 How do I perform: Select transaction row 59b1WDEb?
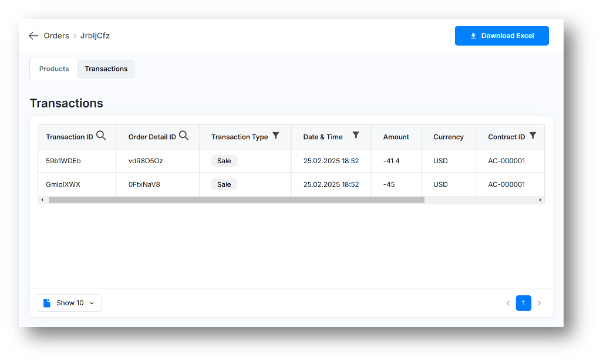[63, 161]
